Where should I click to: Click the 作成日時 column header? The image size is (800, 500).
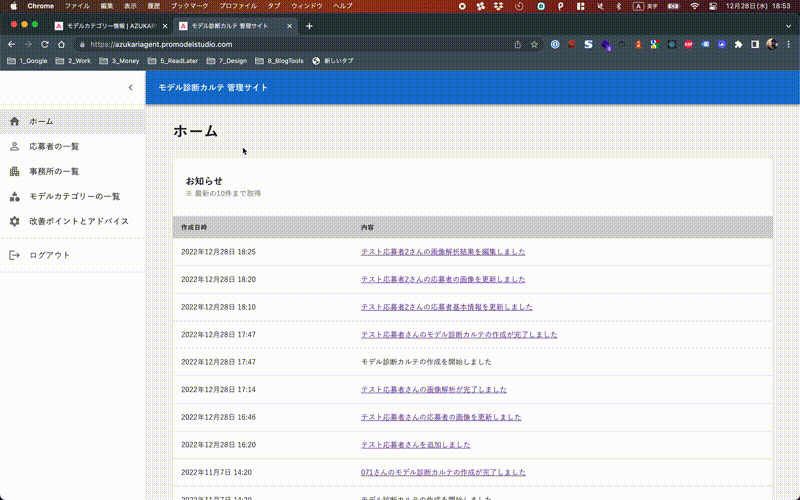[x=194, y=228]
